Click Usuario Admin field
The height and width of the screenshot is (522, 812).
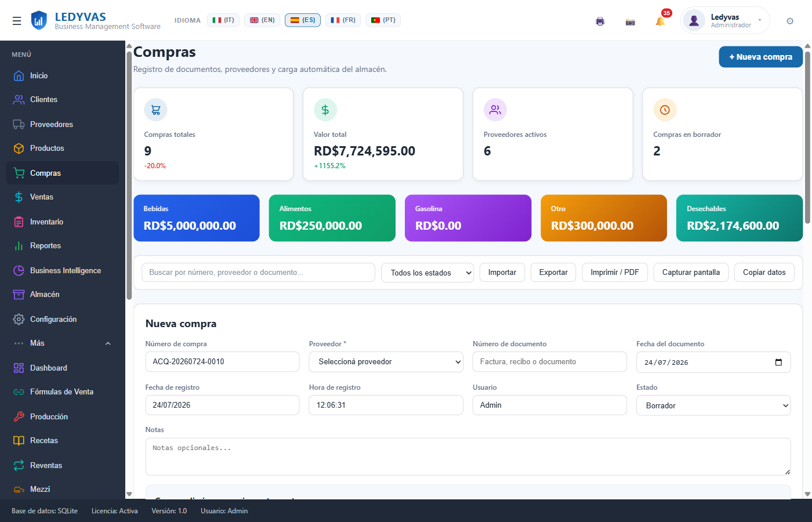coord(550,405)
